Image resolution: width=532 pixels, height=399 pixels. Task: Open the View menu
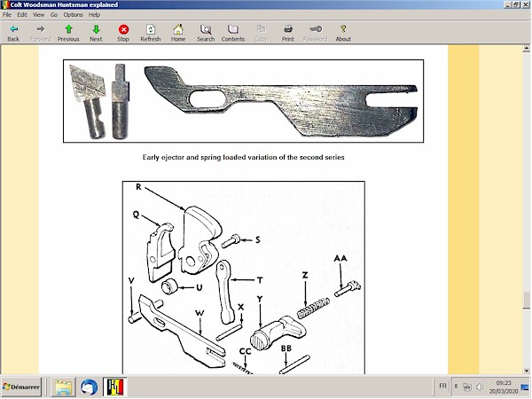(38, 15)
